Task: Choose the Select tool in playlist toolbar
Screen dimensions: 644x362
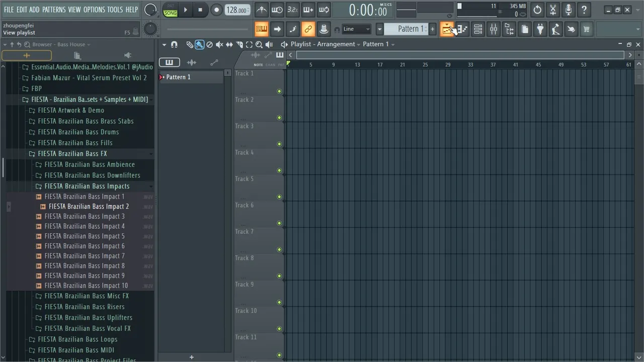Action: coord(249,44)
